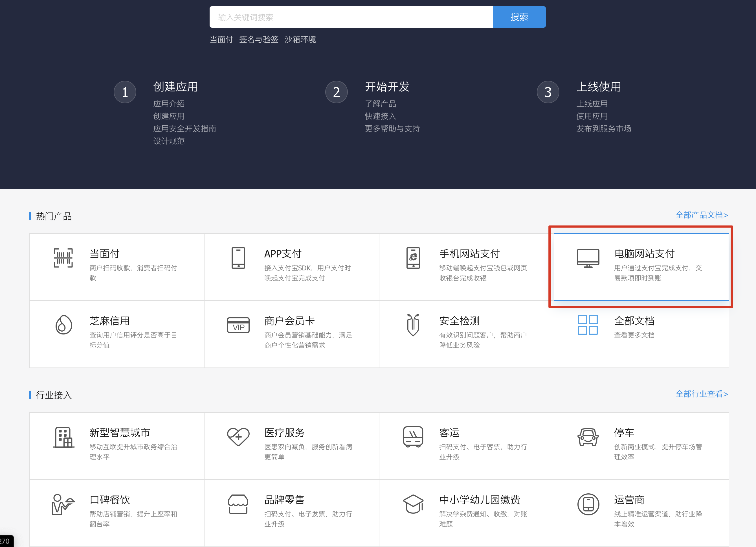
Task: Click step circle number 3
Action: coord(548,92)
